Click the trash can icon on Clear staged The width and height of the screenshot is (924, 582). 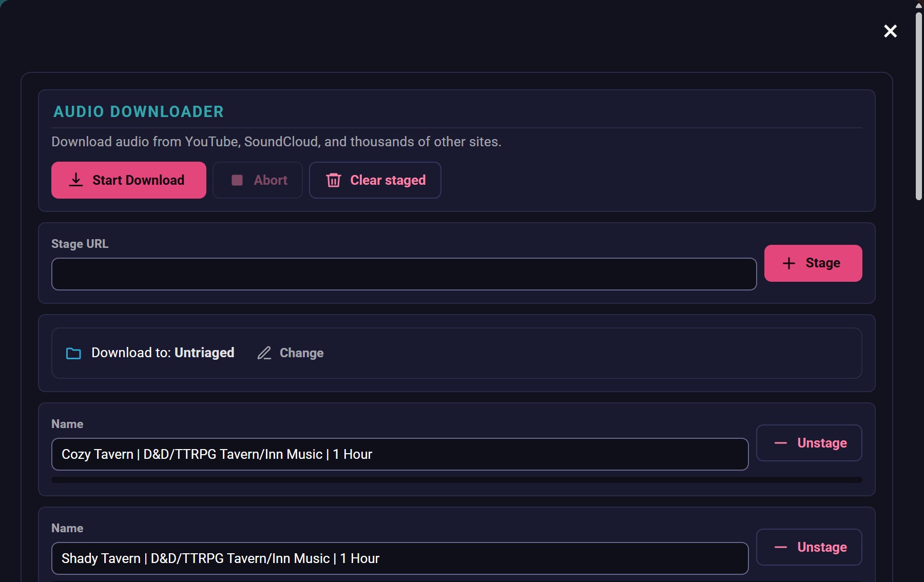coord(334,180)
